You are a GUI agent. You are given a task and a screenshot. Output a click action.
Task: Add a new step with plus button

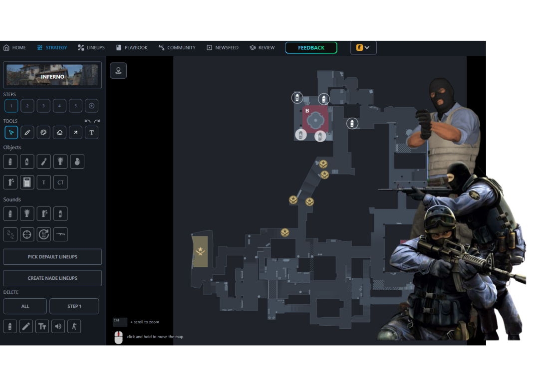point(92,106)
